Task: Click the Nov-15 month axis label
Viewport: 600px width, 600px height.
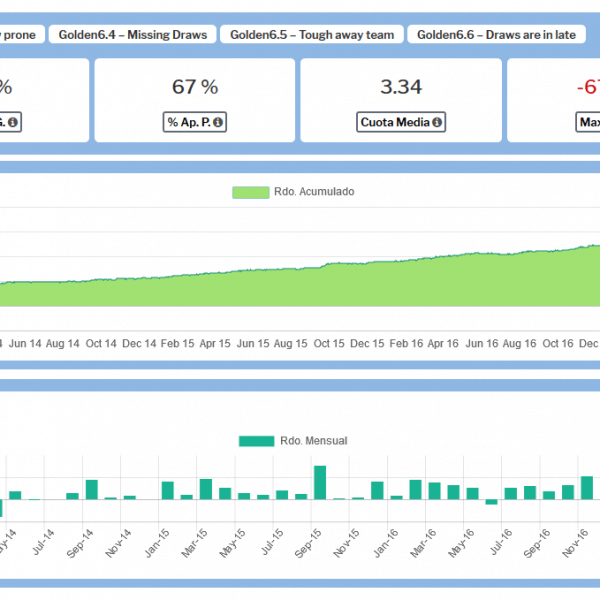Action: click(346, 543)
